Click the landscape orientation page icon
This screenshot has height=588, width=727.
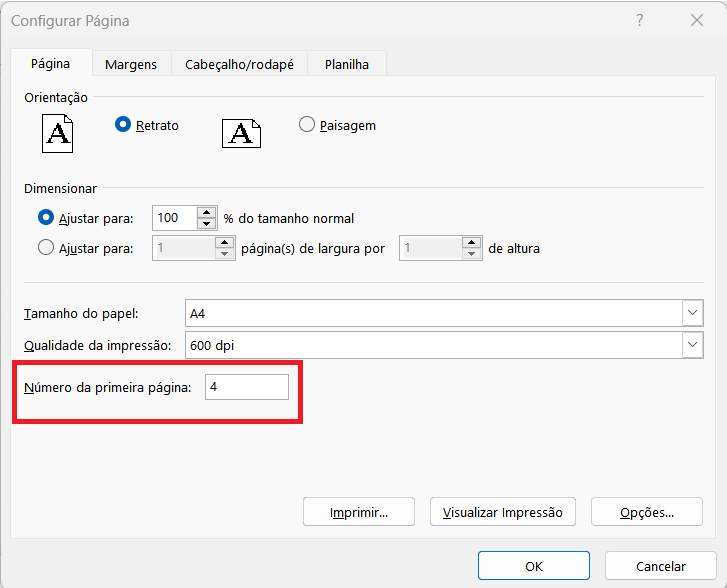tap(241, 133)
